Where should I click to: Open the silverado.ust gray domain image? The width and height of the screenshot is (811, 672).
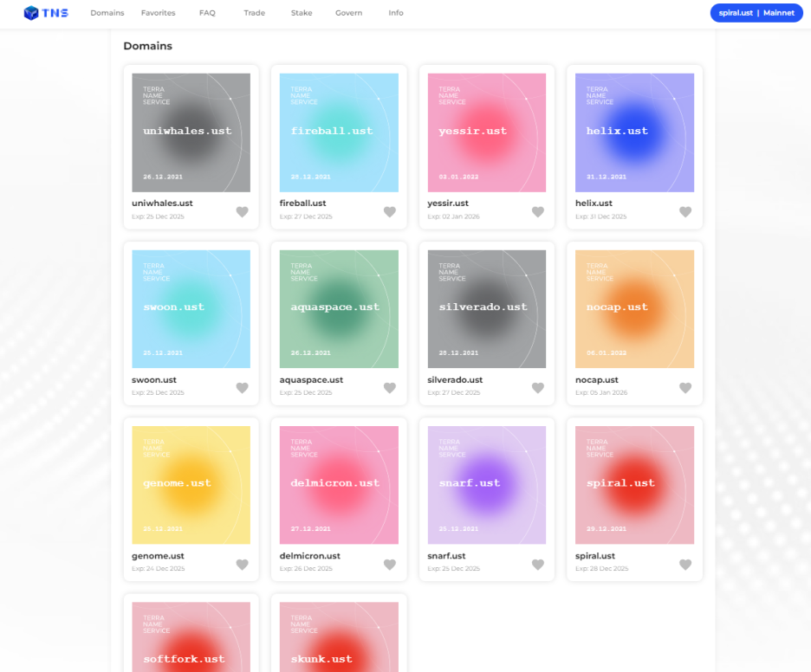[487, 309]
